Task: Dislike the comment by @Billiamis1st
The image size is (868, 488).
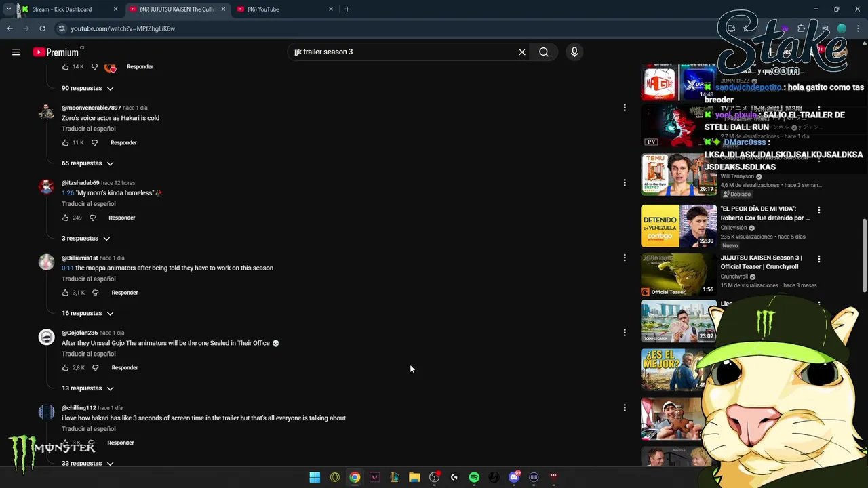Action: pyautogui.click(x=95, y=293)
